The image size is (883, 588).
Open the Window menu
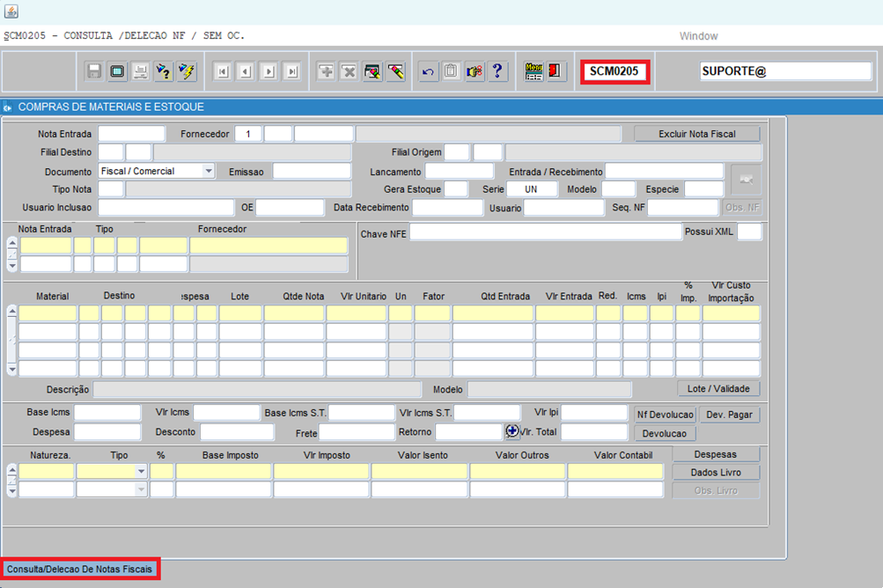click(698, 36)
